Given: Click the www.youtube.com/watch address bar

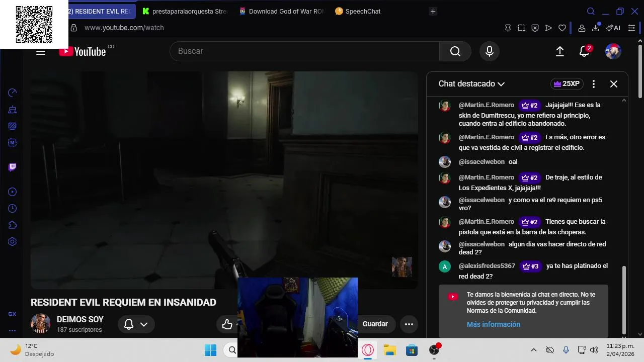Looking at the screenshot, I should 124,28.
